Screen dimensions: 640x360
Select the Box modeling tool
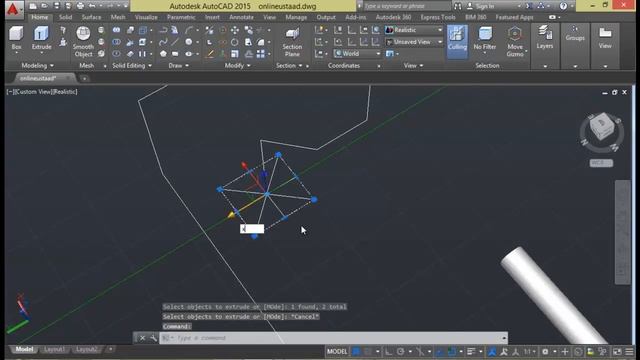pos(16,38)
